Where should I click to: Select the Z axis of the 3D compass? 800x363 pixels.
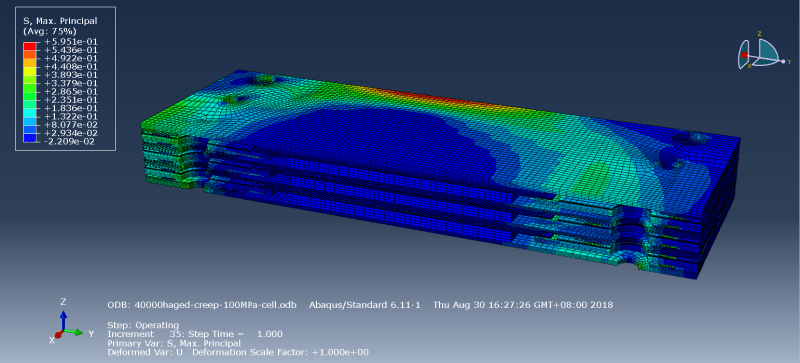(x=760, y=34)
